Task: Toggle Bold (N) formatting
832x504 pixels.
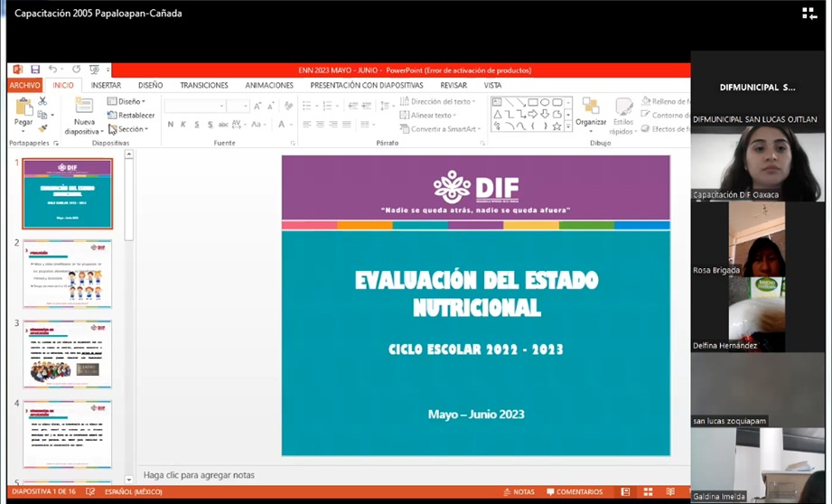Action: pos(171,125)
